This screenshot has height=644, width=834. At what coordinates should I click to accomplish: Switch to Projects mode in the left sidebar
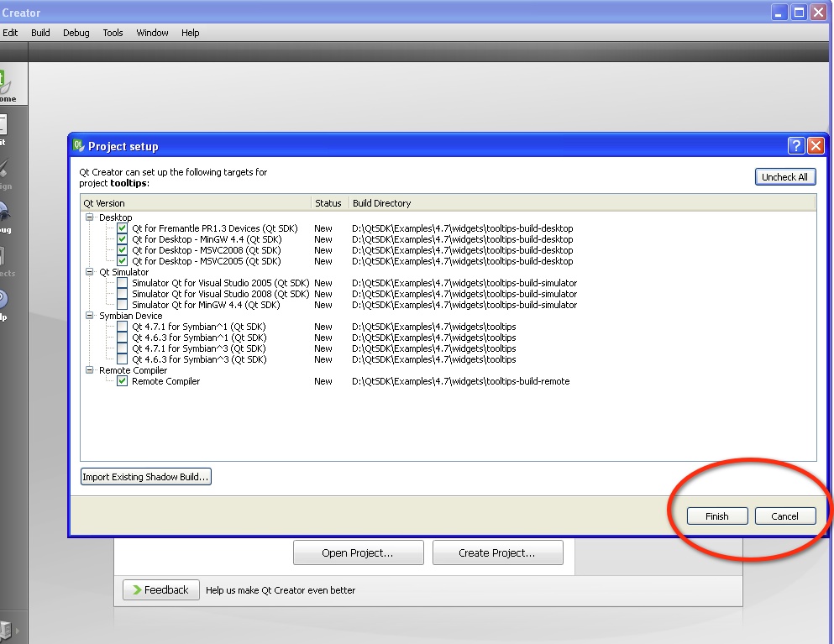[8, 259]
